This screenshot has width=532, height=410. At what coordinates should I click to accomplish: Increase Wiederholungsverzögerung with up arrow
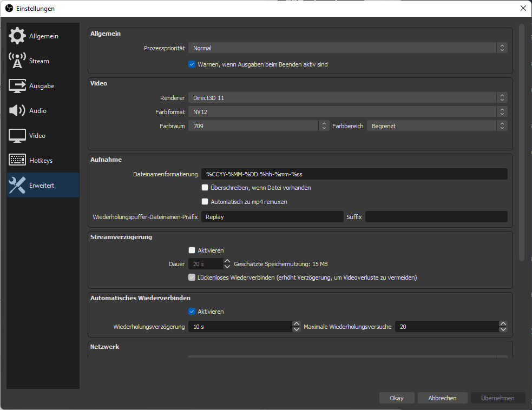pyautogui.click(x=297, y=324)
